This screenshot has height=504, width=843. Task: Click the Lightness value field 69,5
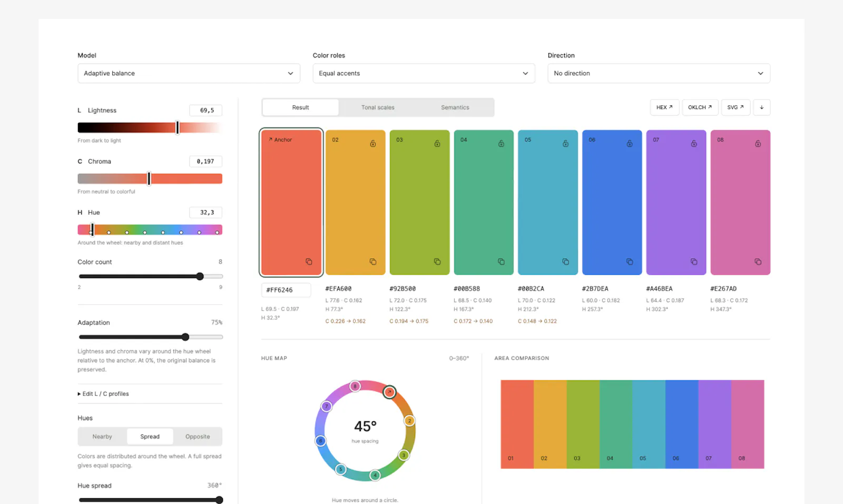coord(205,111)
